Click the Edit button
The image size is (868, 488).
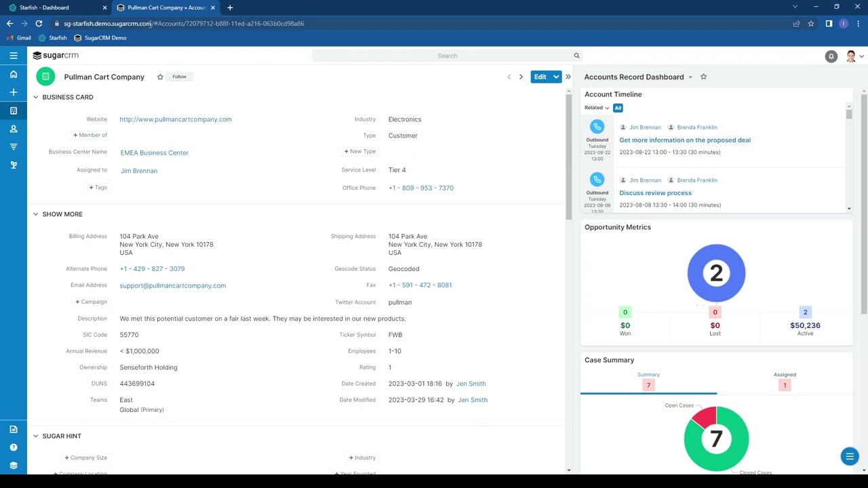coord(540,77)
